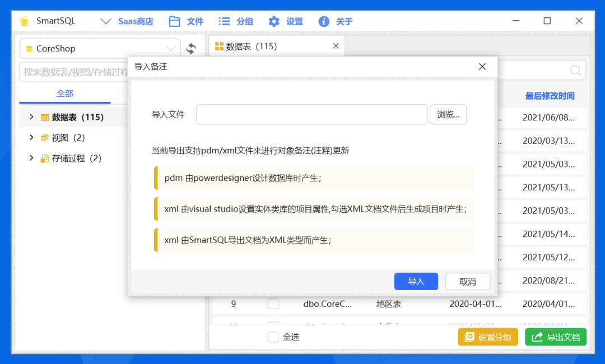Click the 视图 view icon in tree
The image size is (605, 364).
tap(45, 138)
